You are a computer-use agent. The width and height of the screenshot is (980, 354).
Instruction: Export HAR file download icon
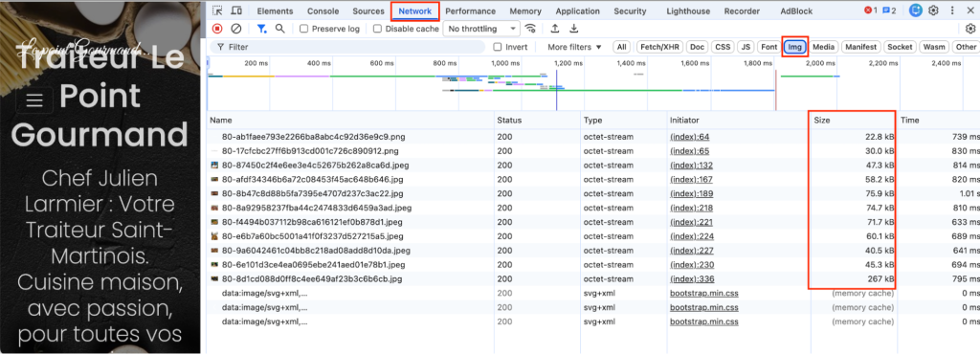click(x=574, y=28)
